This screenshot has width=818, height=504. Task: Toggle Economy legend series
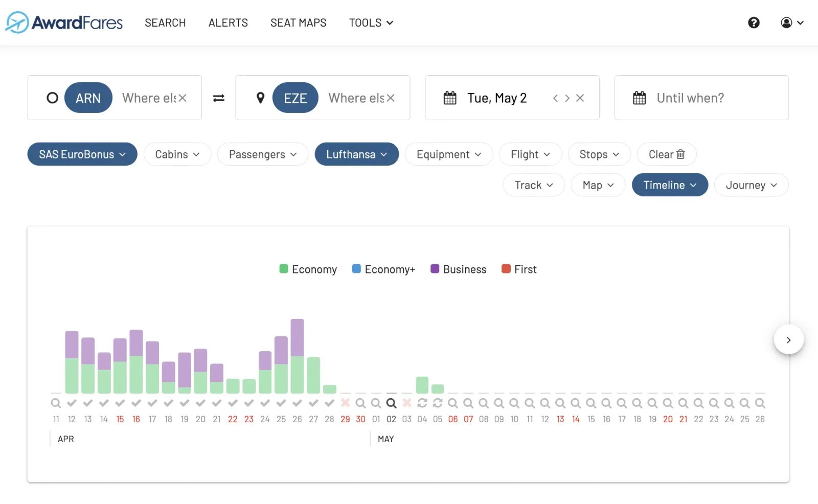[x=308, y=269]
